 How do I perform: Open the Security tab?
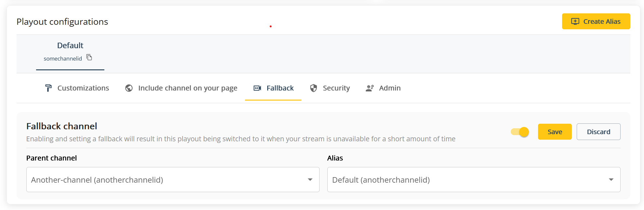tap(330, 88)
